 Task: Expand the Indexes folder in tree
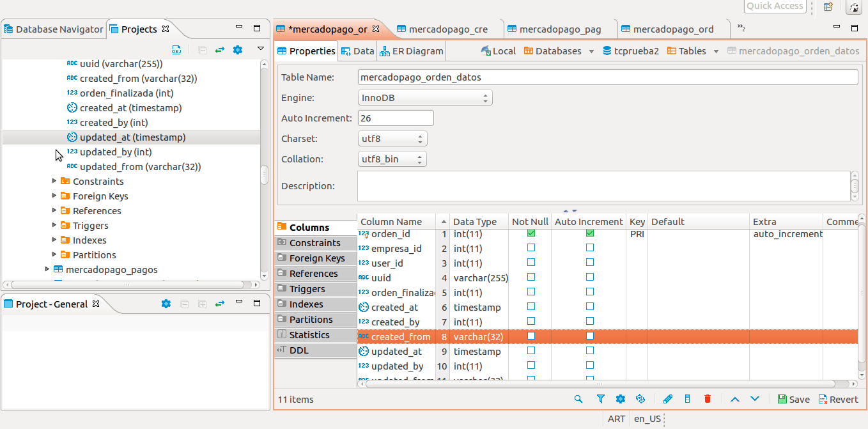pyautogui.click(x=54, y=240)
